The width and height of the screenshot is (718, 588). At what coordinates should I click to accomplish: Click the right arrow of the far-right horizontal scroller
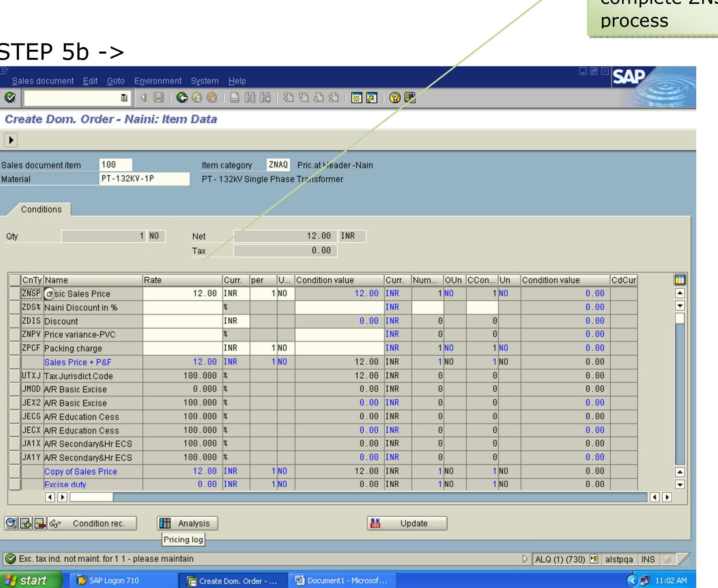point(667,497)
